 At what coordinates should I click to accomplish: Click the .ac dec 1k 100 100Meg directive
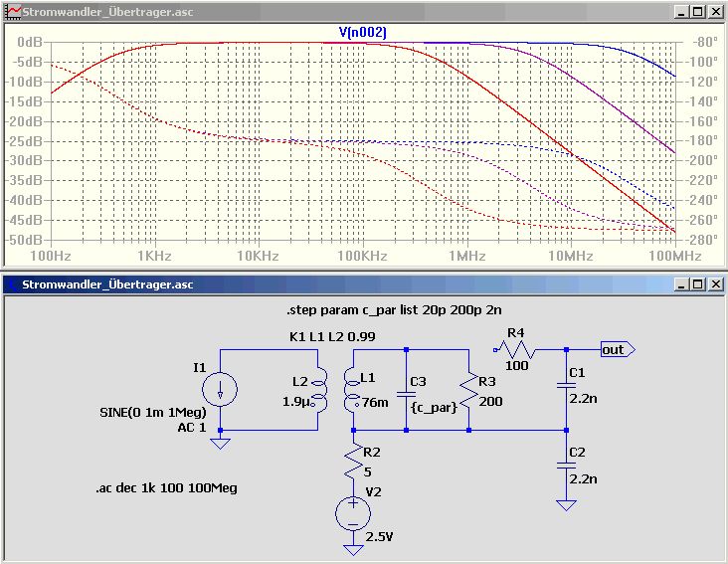[167, 488]
